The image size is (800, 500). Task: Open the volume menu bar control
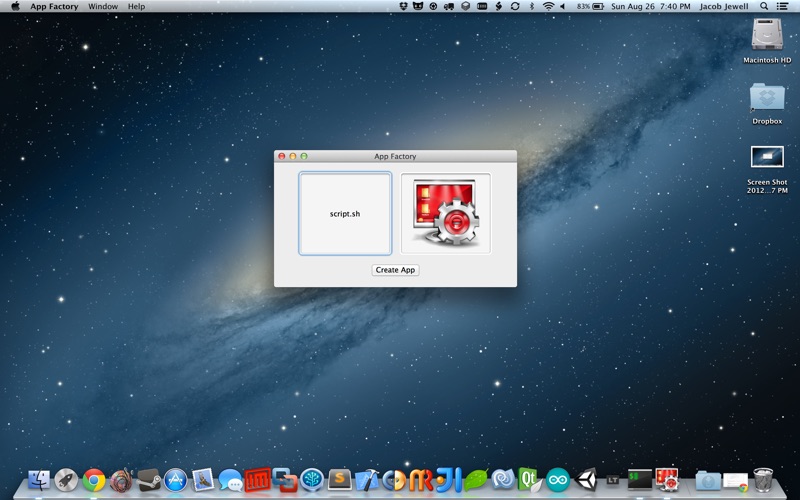pyautogui.click(x=563, y=6)
